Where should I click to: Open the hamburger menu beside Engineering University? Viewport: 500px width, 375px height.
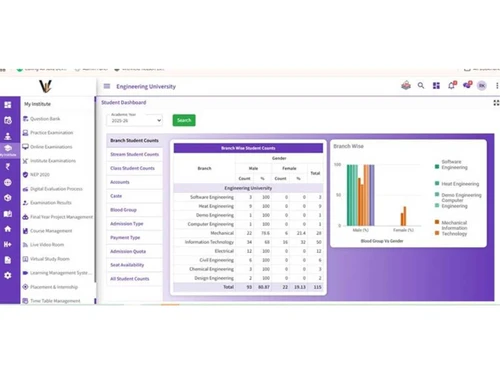coord(107,86)
